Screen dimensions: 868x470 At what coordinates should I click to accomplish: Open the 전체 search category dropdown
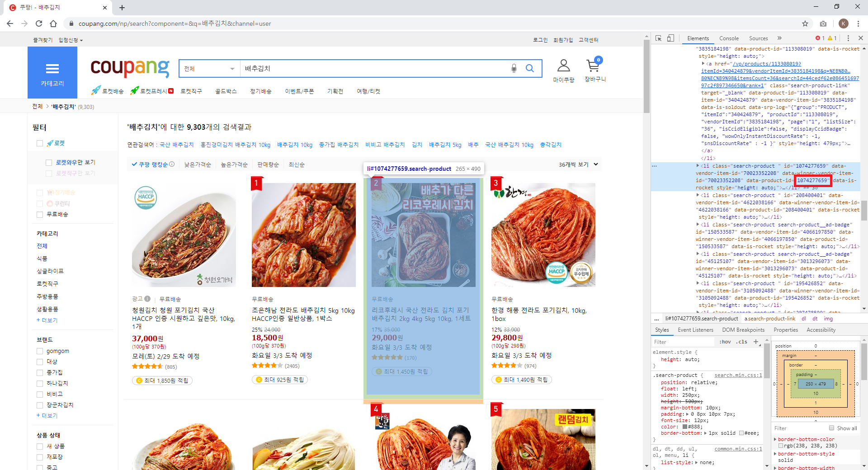[x=209, y=69]
